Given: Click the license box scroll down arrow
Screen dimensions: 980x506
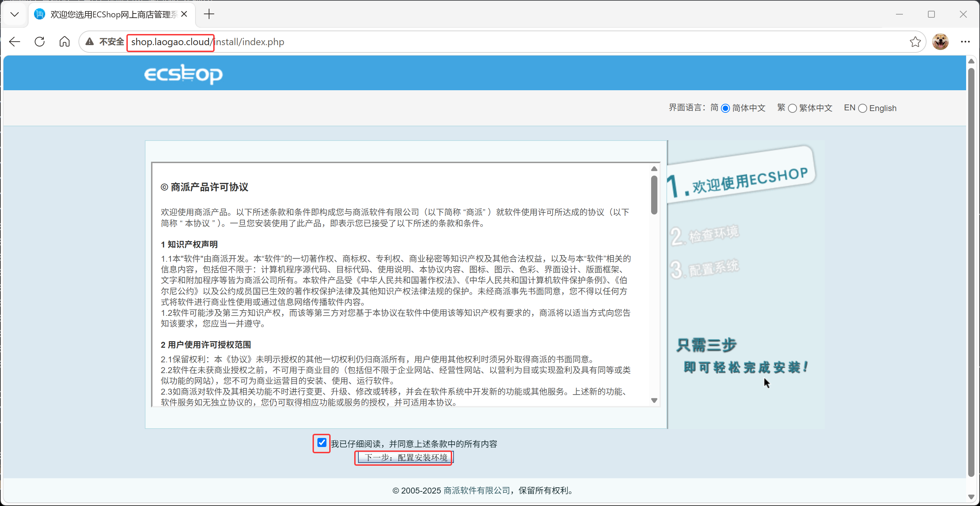Looking at the screenshot, I should tap(654, 400).
